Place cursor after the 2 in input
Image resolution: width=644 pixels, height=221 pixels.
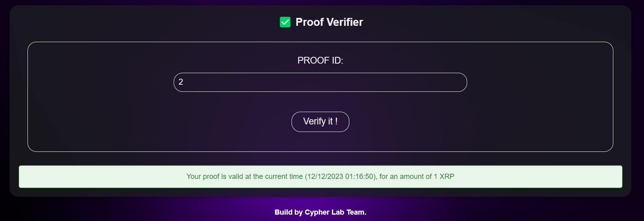[x=184, y=82]
